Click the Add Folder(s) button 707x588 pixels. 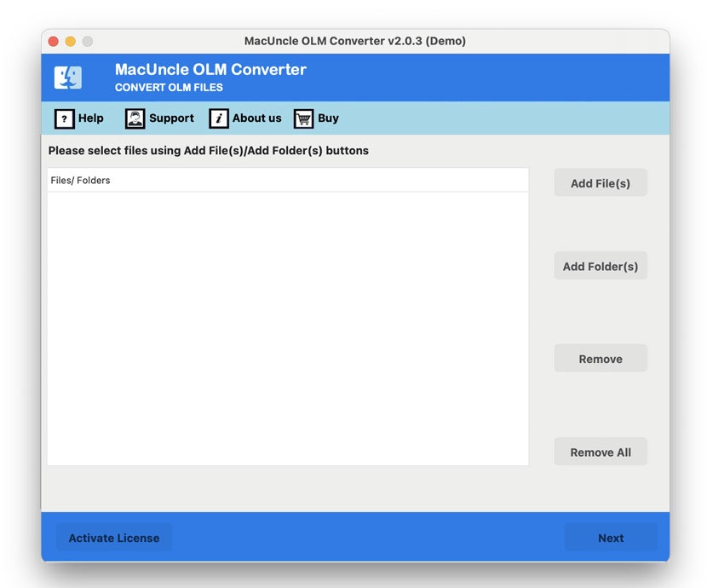[x=600, y=266]
